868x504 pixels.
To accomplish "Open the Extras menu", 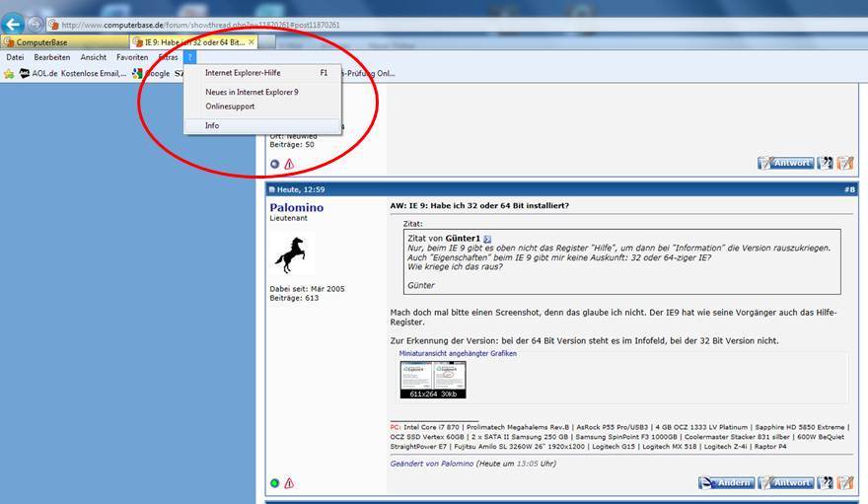I will pos(169,57).
